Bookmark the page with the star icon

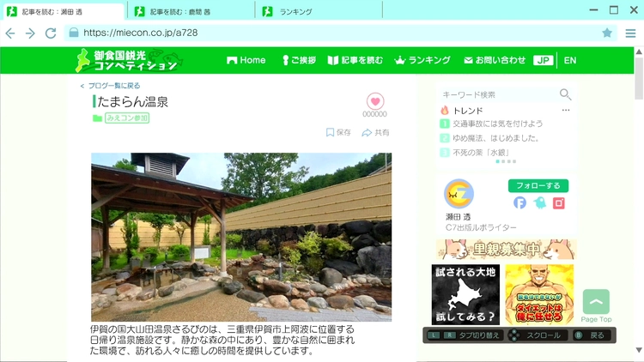click(x=607, y=33)
